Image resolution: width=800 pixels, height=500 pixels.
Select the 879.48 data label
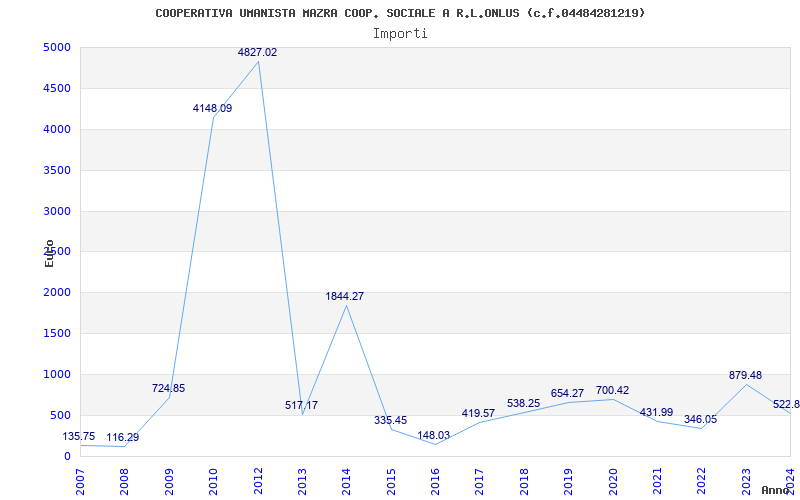[x=745, y=376]
